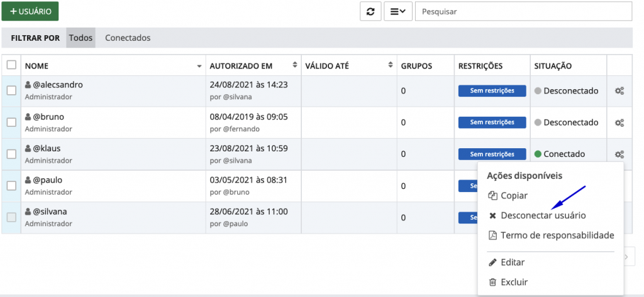Click the user icon beside @alecsandro
Image resolution: width=644 pixels, height=297 pixels.
click(28, 85)
